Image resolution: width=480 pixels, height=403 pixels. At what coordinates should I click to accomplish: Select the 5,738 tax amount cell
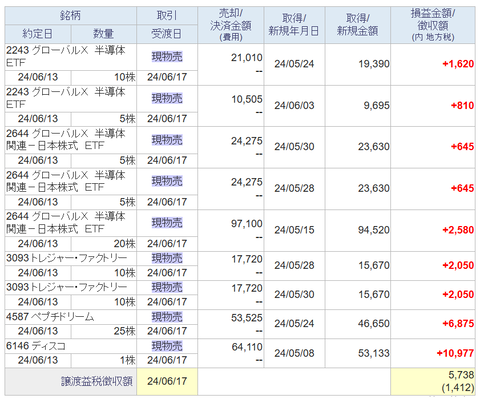pos(433,382)
